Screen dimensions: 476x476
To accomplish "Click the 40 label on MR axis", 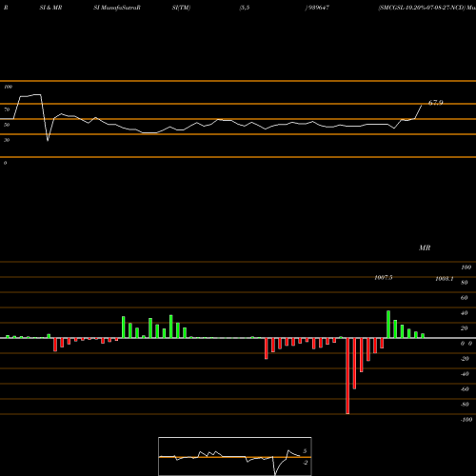I will (465, 313).
